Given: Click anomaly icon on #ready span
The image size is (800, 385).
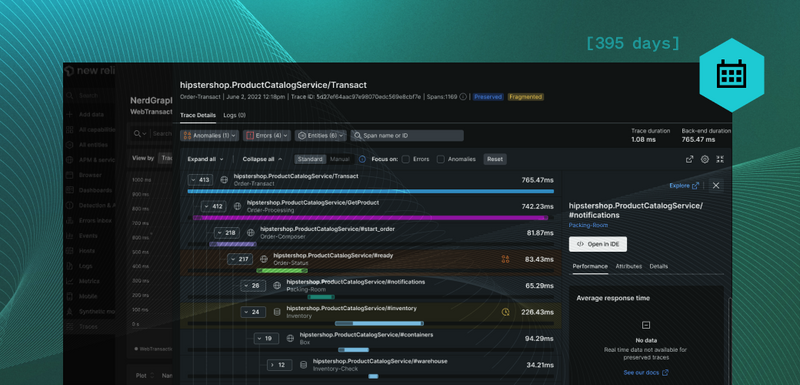Looking at the screenshot, I should [506, 259].
